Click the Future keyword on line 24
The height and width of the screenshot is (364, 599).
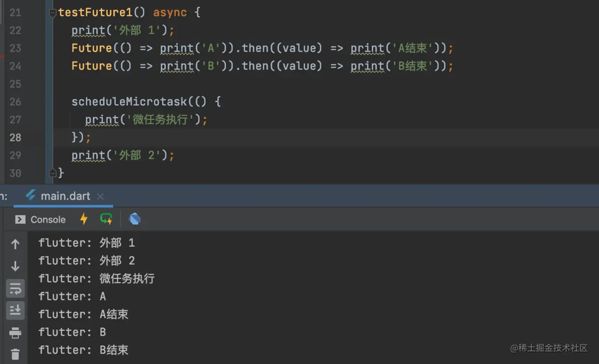pyautogui.click(x=92, y=66)
